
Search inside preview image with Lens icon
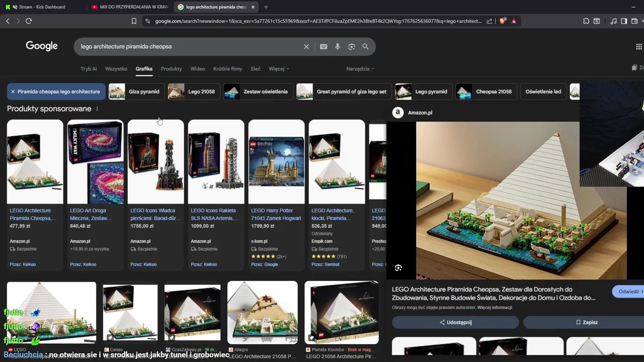pyautogui.click(x=398, y=268)
